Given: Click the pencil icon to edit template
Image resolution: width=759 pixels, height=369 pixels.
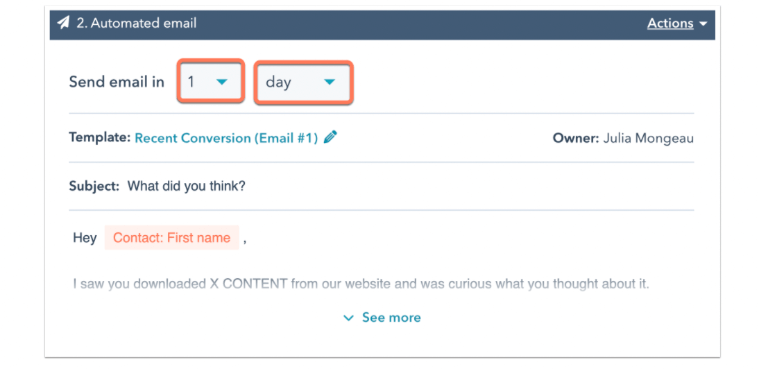Looking at the screenshot, I should tap(330, 138).
